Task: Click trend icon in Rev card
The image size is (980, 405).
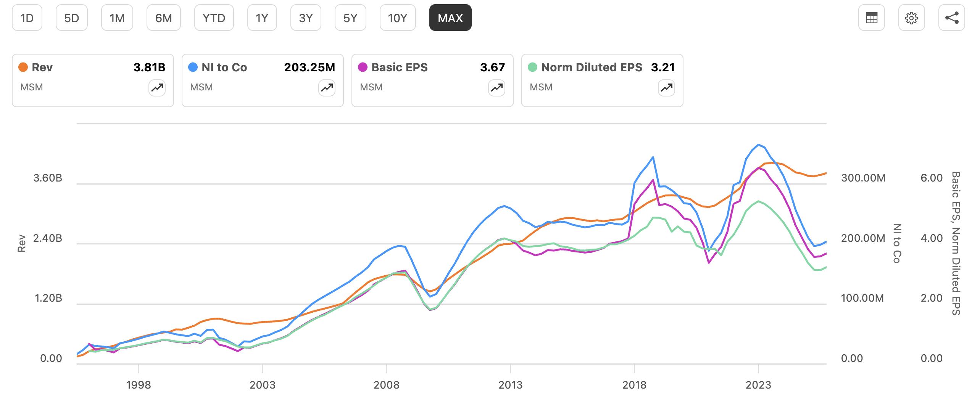Action: tap(157, 88)
